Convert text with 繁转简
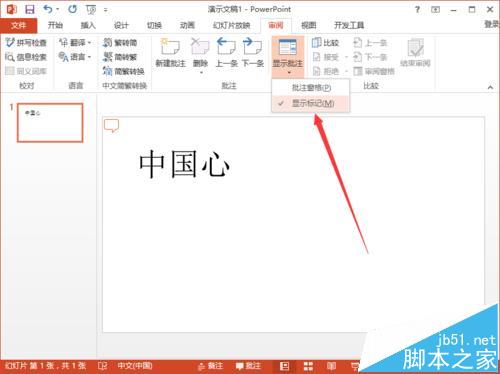Image resolution: width=500 pixels, height=374 pixels. coord(120,42)
